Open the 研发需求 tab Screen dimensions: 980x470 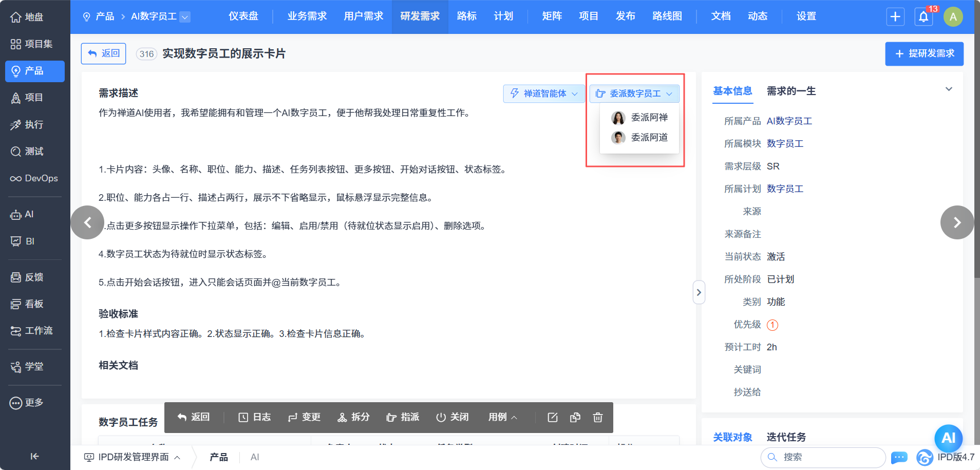click(x=420, y=16)
